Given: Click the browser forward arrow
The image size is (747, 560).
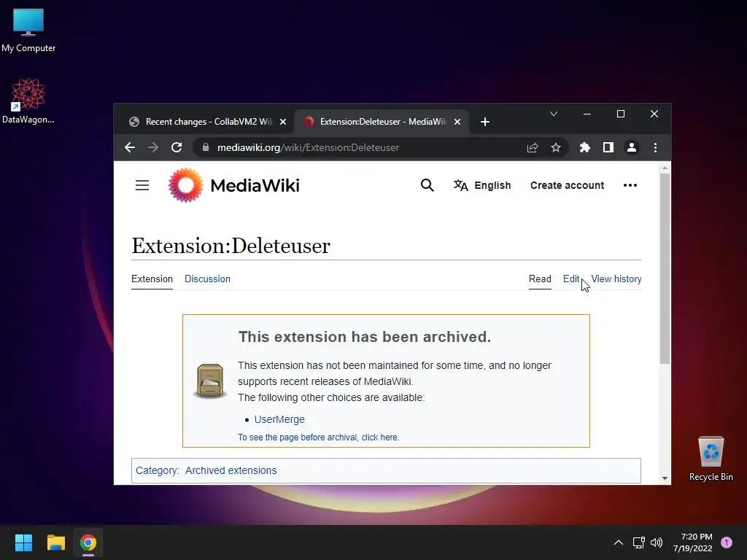Looking at the screenshot, I should point(153,147).
